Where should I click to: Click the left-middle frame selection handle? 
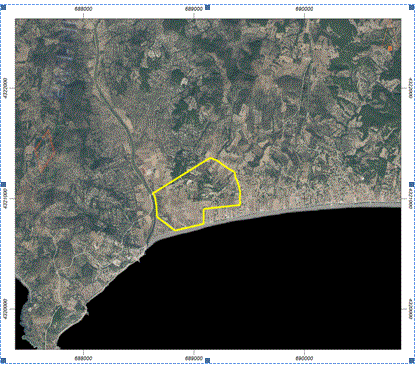point(3,184)
